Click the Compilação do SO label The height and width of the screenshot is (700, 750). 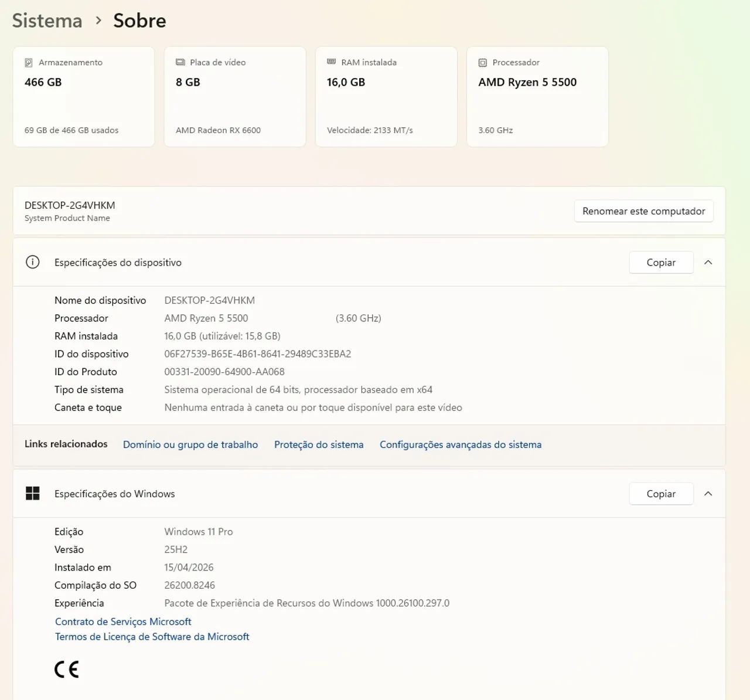96,585
